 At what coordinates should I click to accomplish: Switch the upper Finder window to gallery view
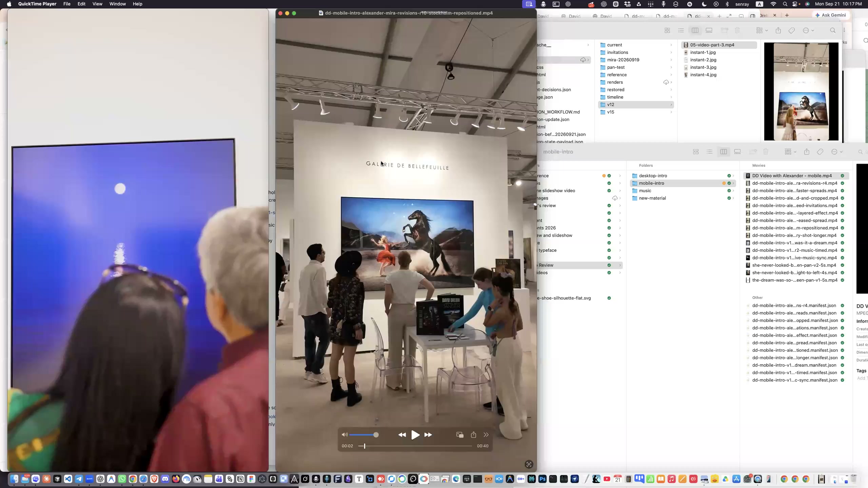pos(709,30)
